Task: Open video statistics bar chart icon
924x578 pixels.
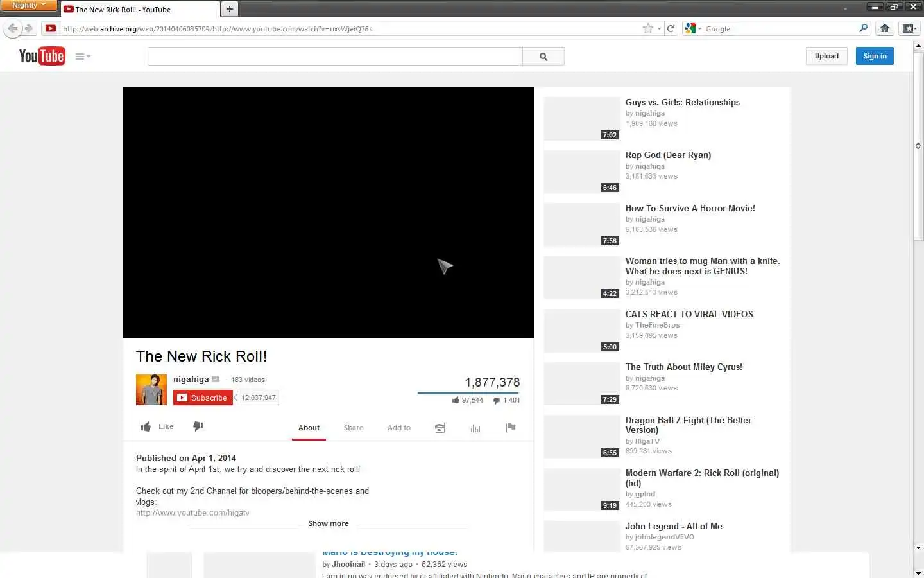Action: click(x=475, y=428)
